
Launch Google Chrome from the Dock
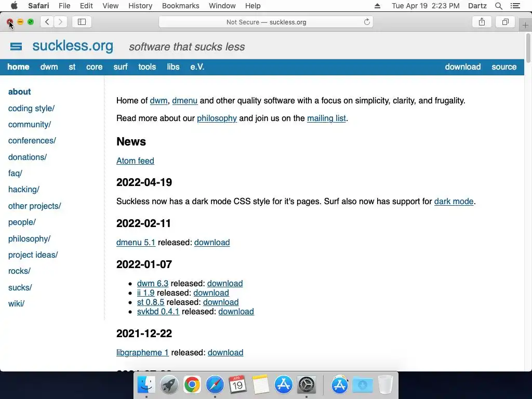(x=192, y=384)
